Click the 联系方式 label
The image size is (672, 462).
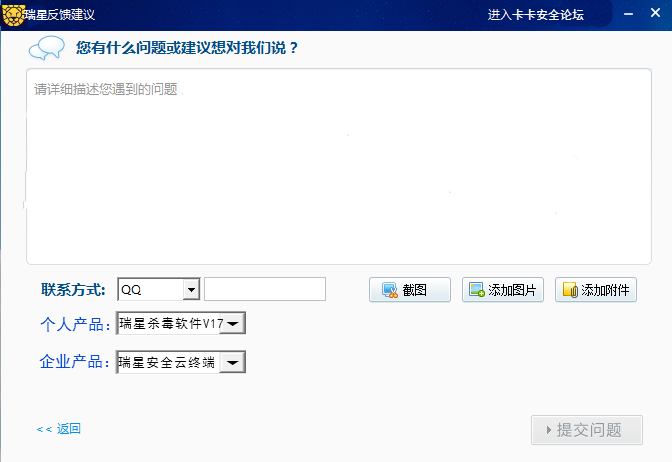[73, 290]
